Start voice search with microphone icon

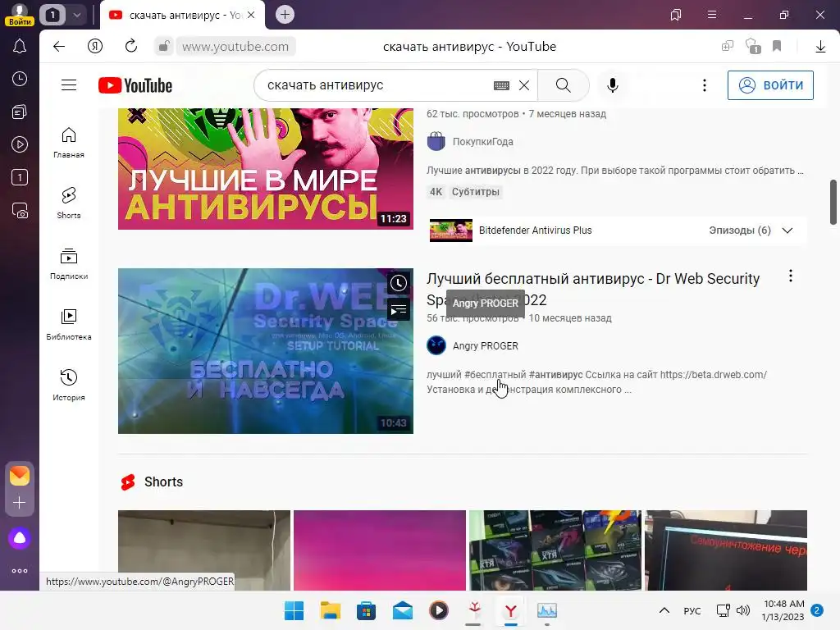(612, 85)
